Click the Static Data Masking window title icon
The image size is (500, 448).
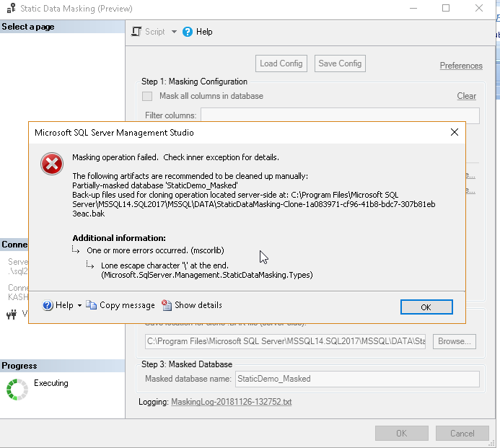(x=11, y=8)
